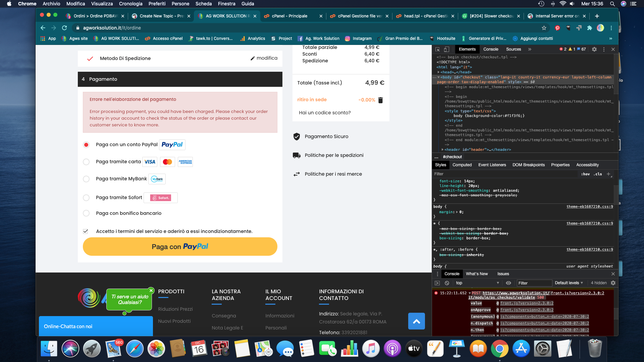Uncheck the Accetto i termini checkbox
This screenshot has width=644, height=362.
[86, 231]
